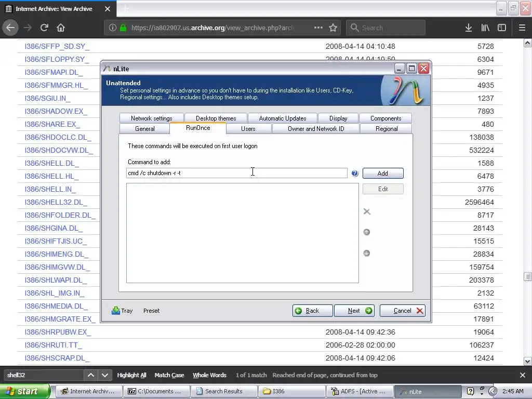Open the I386/SHRUTI.TT_ link

[54, 345]
